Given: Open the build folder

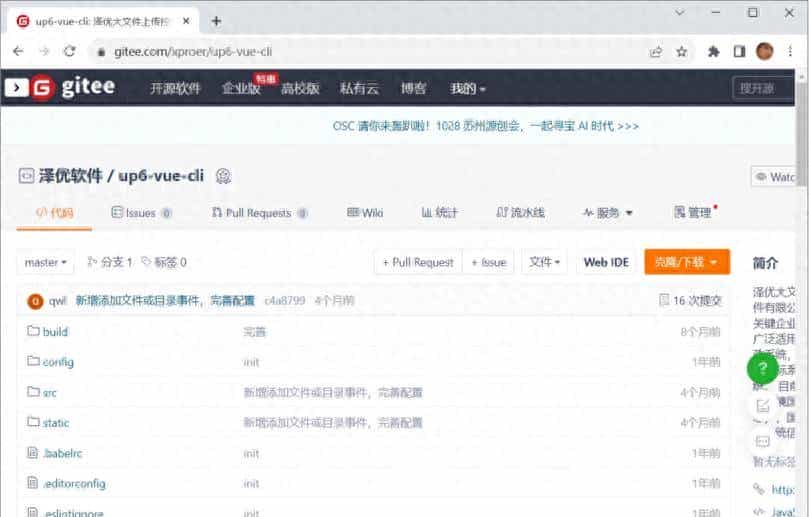Looking at the screenshot, I should pyautogui.click(x=55, y=331).
